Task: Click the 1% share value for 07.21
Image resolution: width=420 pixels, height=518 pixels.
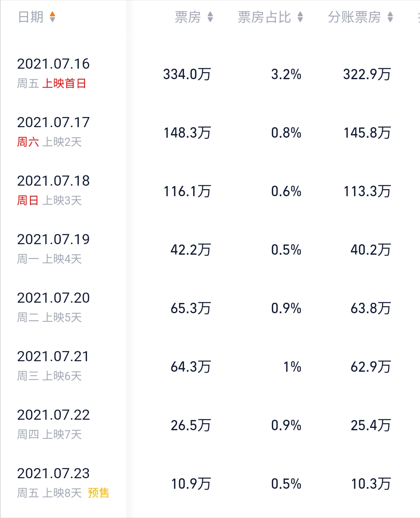Action: pyautogui.click(x=292, y=367)
